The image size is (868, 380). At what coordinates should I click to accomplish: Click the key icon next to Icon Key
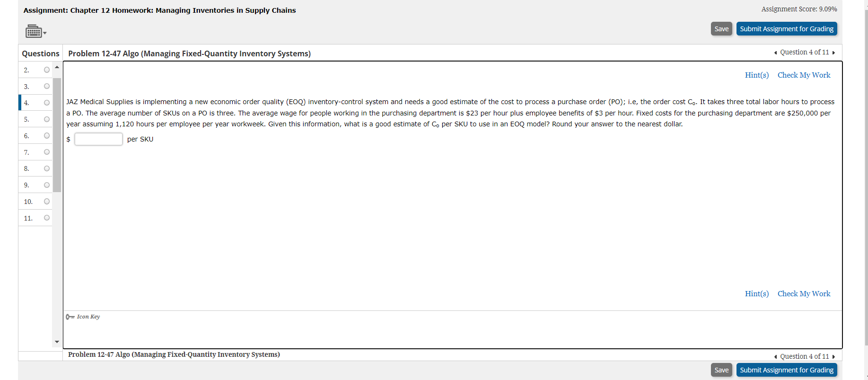pos(70,317)
